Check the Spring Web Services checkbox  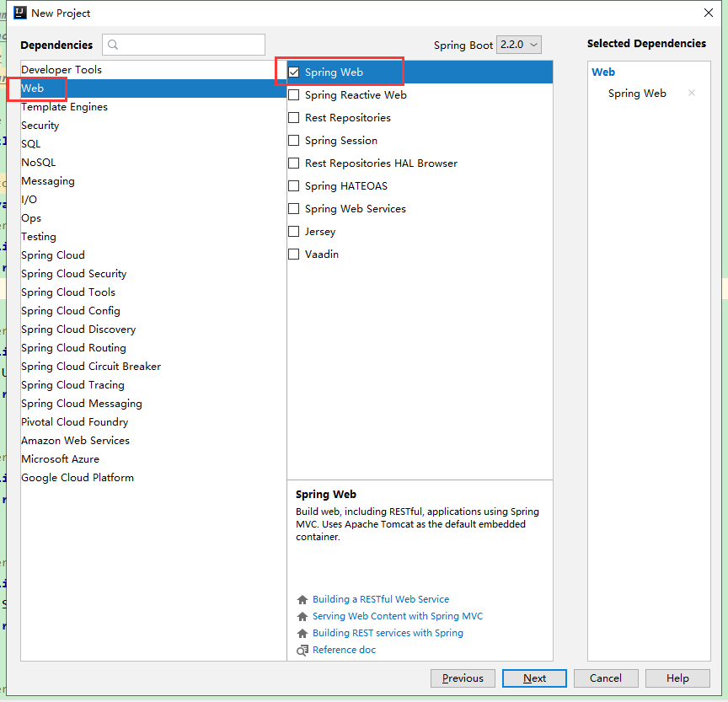(293, 208)
